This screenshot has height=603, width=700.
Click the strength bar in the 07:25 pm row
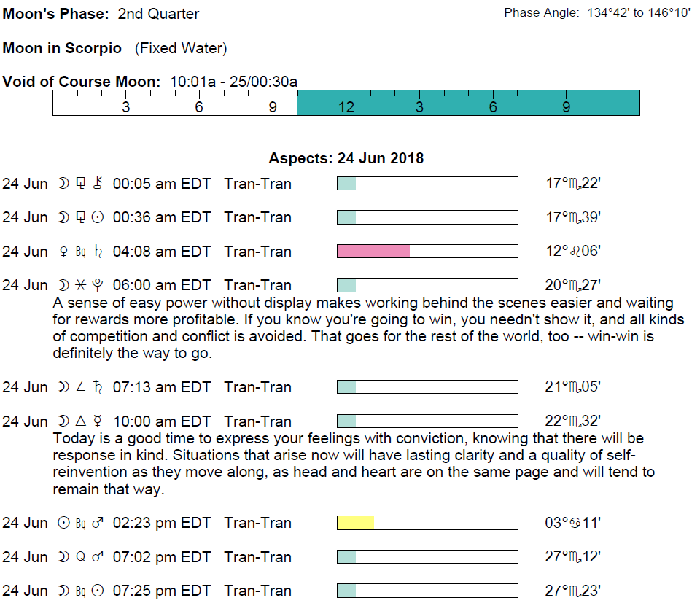click(x=427, y=591)
